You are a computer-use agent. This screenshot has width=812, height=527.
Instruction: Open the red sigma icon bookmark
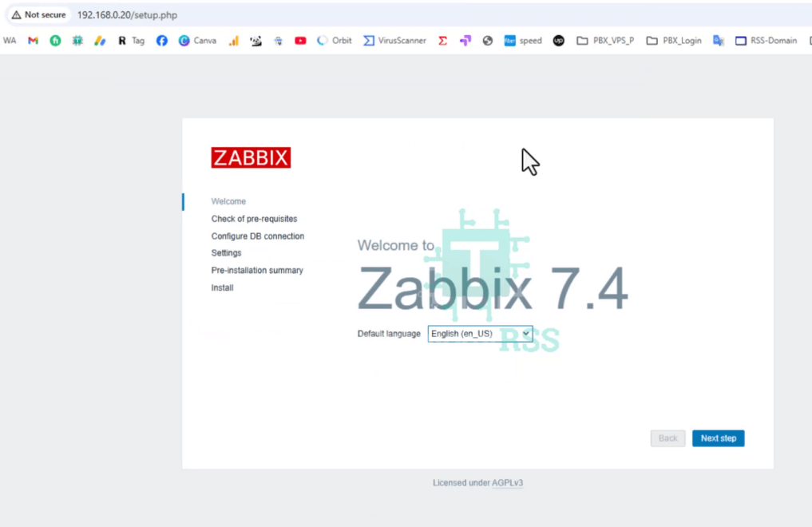point(443,41)
